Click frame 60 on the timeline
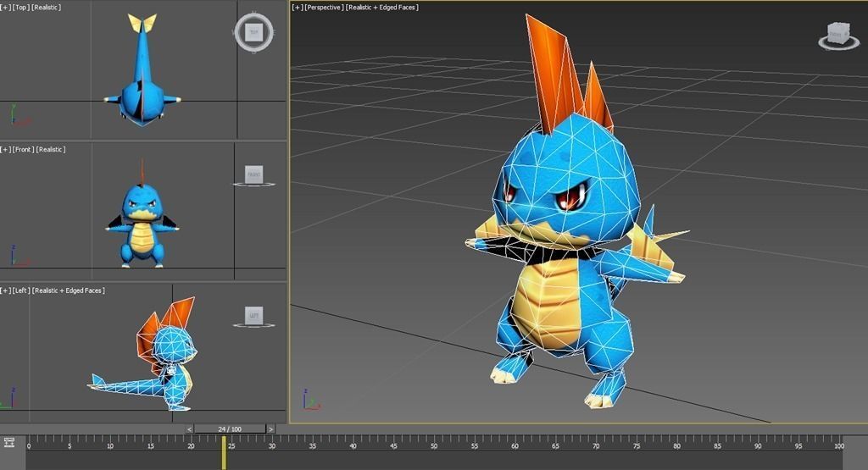Image resolution: width=868 pixels, height=470 pixels. (515, 445)
